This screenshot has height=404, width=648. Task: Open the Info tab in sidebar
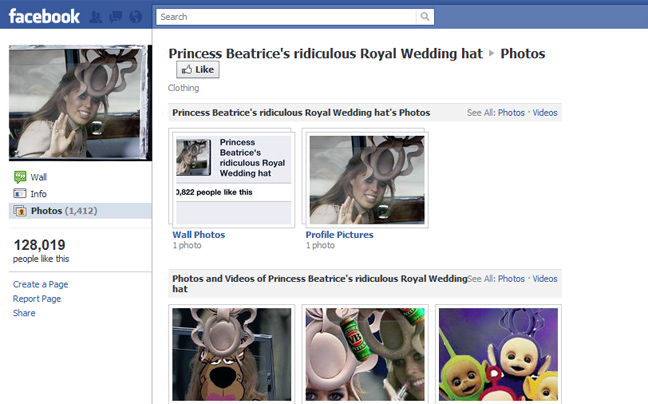coord(39,194)
